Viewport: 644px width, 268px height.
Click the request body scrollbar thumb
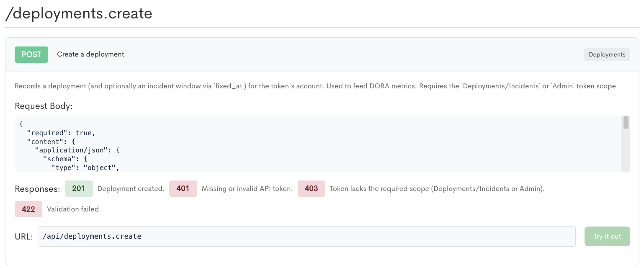point(626,122)
